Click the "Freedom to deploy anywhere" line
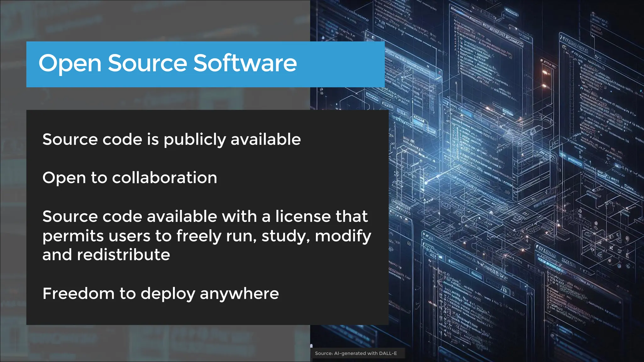This screenshot has width=644, height=362. pos(160,293)
